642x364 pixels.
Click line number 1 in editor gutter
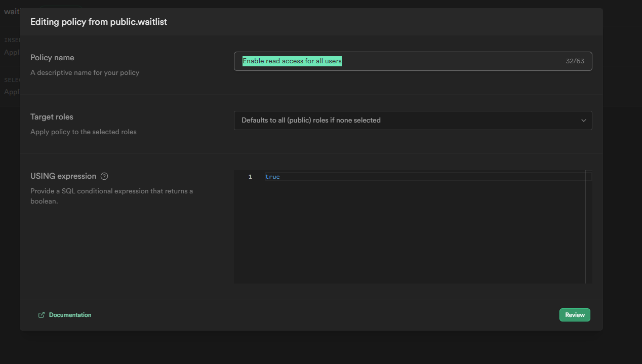pos(250,177)
